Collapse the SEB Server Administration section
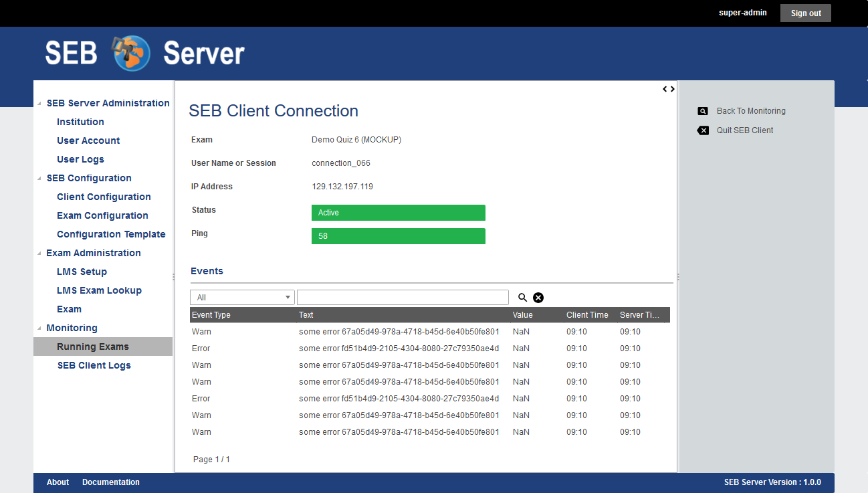This screenshot has height=493, width=868. 39,104
